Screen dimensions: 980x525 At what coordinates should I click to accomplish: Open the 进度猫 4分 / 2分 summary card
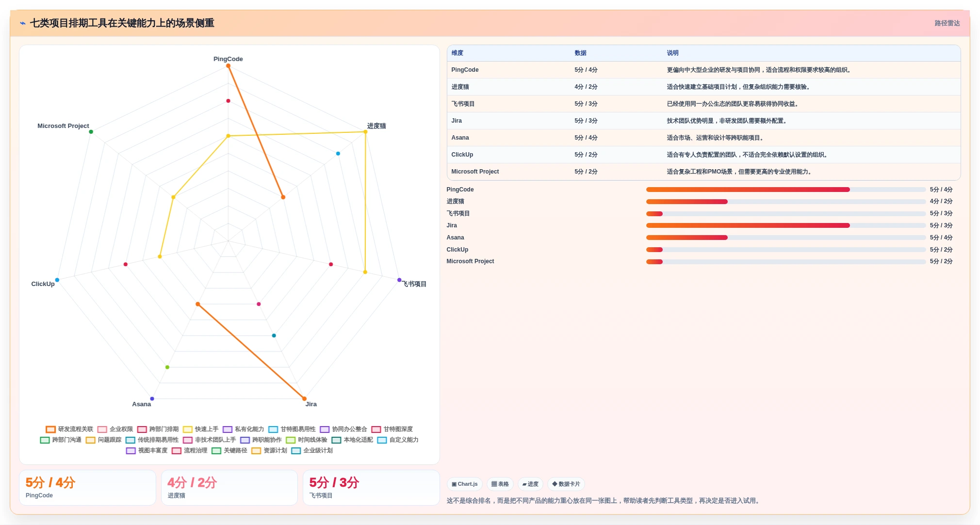229,488
